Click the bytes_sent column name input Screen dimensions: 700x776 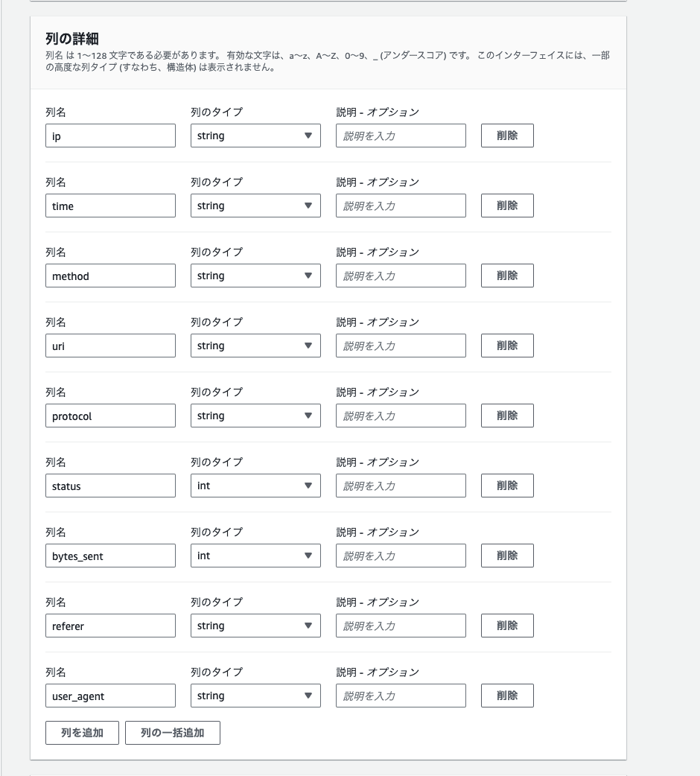pos(110,556)
